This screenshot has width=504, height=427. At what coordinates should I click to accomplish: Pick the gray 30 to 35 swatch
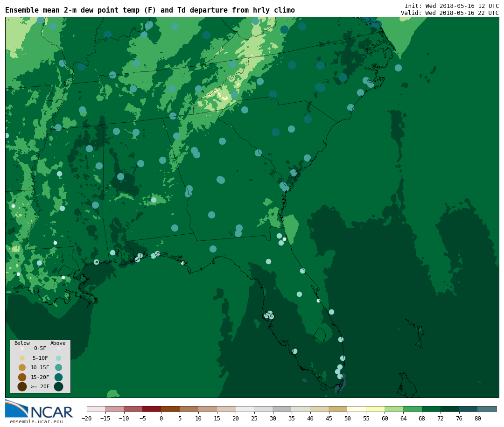coord(282,409)
